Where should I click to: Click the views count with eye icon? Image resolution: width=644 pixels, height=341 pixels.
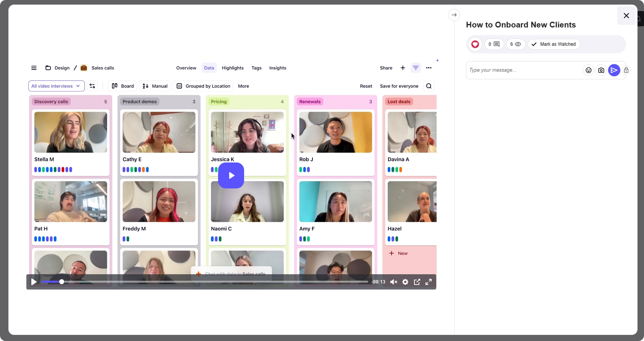[515, 44]
